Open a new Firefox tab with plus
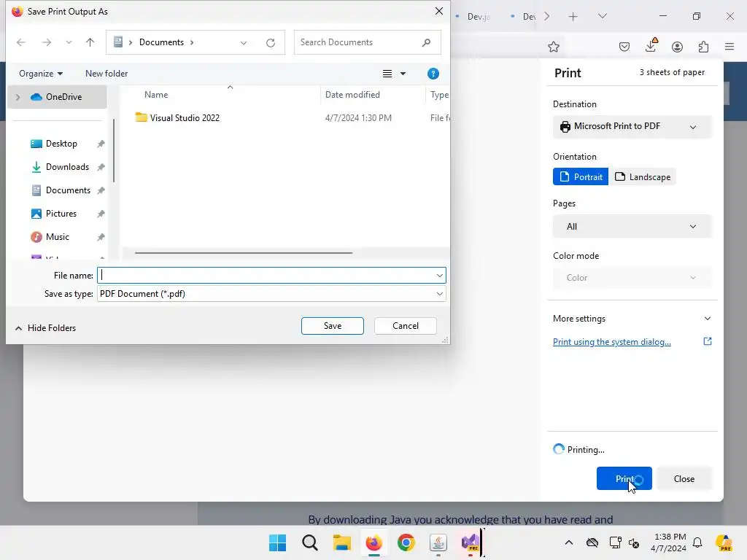Screen dimensions: 747x560 pyautogui.click(x=573, y=17)
